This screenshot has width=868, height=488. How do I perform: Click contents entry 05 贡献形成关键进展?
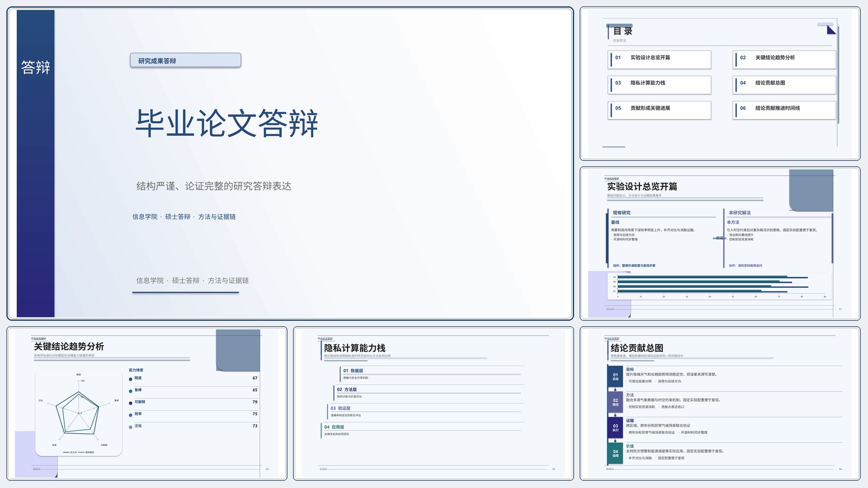tap(660, 110)
